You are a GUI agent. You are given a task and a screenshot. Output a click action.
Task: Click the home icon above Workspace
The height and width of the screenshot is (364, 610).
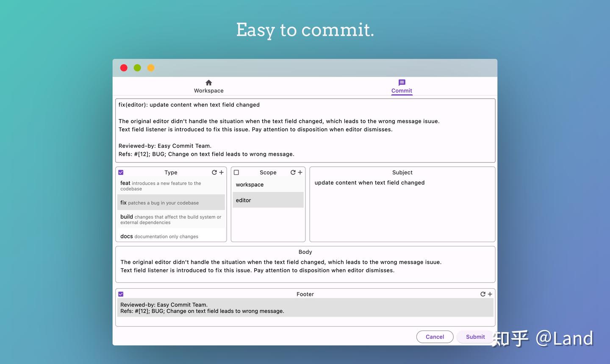click(x=208, y=83)
